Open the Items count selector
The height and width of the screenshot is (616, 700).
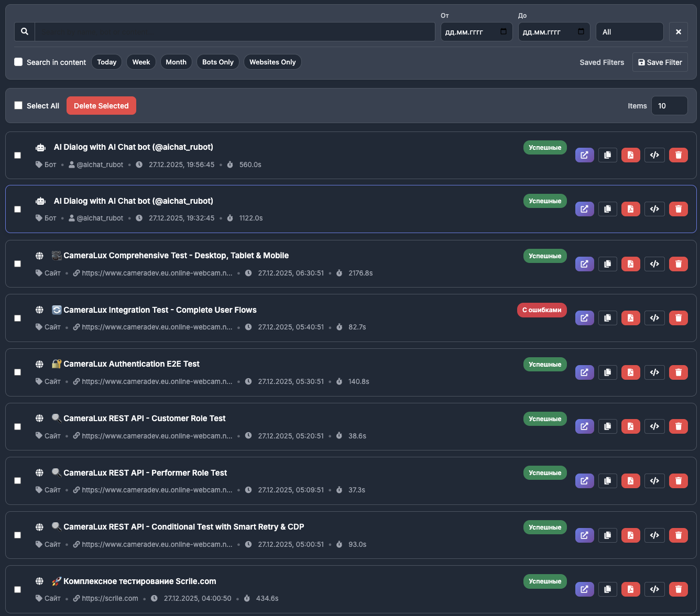click(669, 105)
